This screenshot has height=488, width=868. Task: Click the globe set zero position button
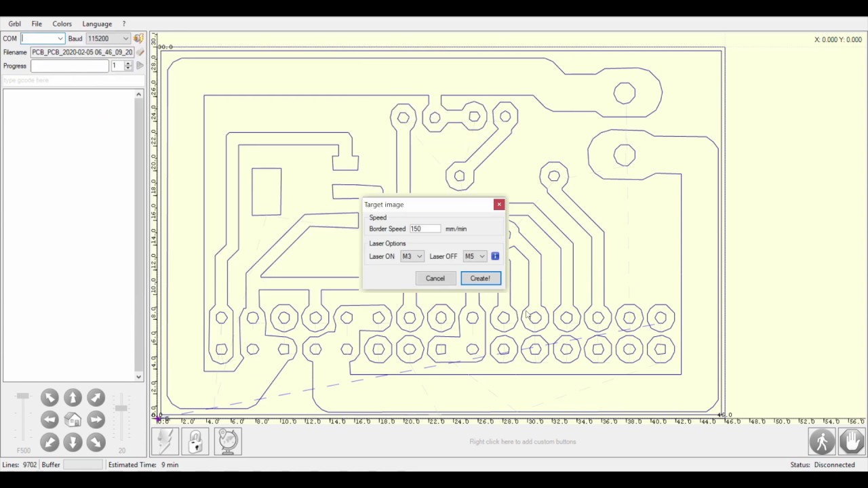tap(228, 441)
